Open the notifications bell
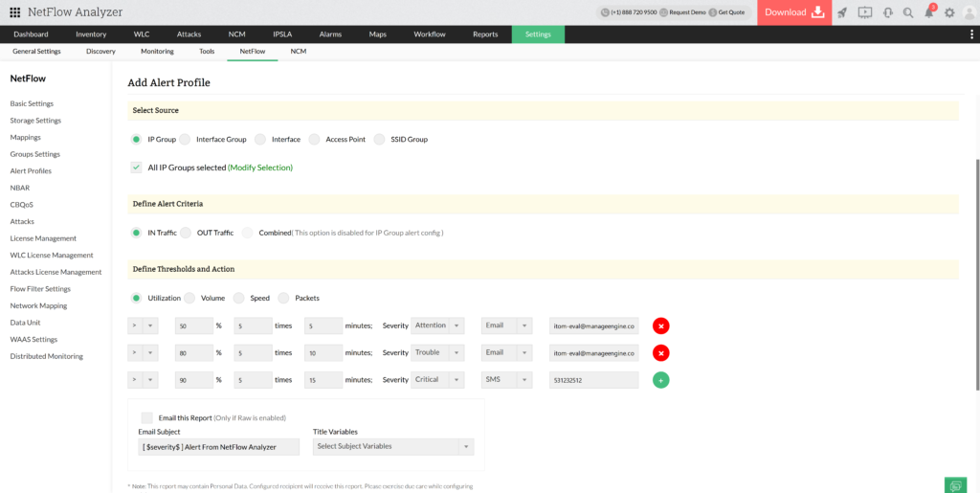This screenshot has height=493, width=980. coord(928,12)
